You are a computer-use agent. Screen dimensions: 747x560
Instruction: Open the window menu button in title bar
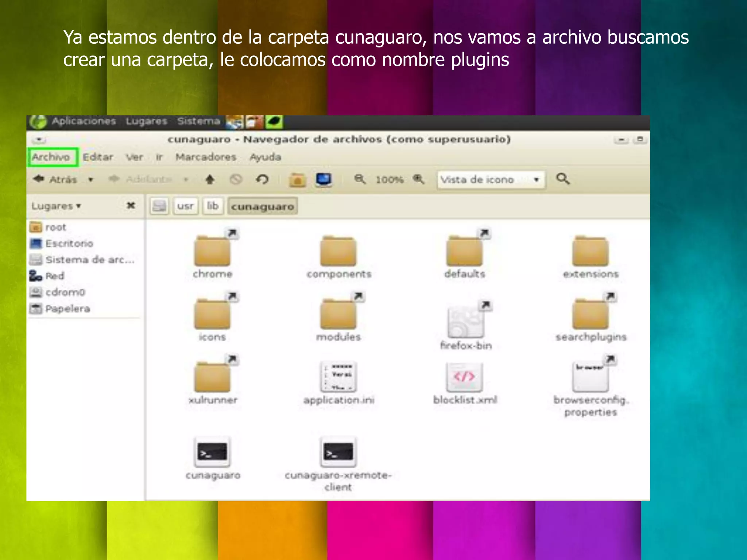(39, 140)
